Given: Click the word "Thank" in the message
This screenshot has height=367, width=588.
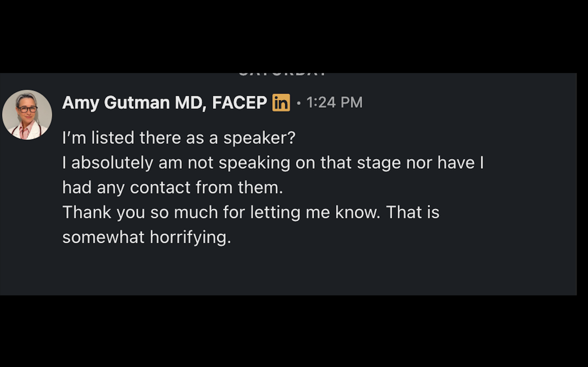Looking at the screenshot, I should 87,212.
